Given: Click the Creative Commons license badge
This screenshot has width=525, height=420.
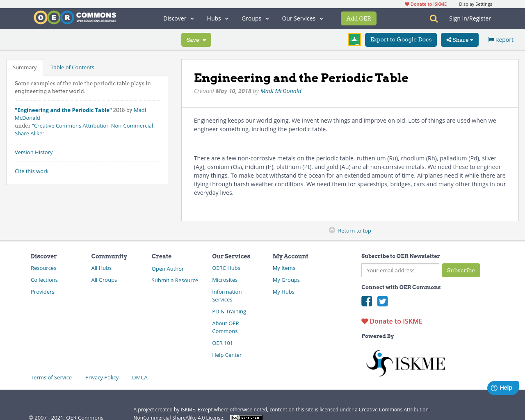Looking at the screenshot, I should tap(246, 417).
